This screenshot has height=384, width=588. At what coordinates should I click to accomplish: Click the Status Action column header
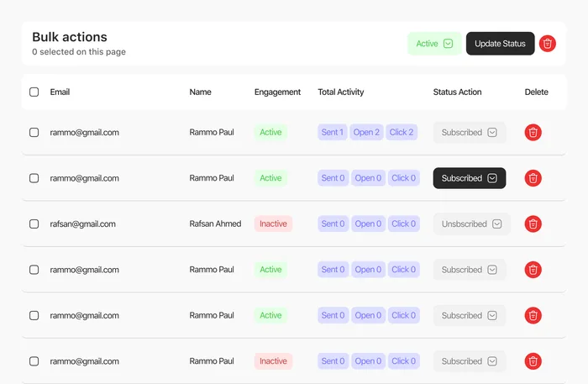[x=457, y=92]
